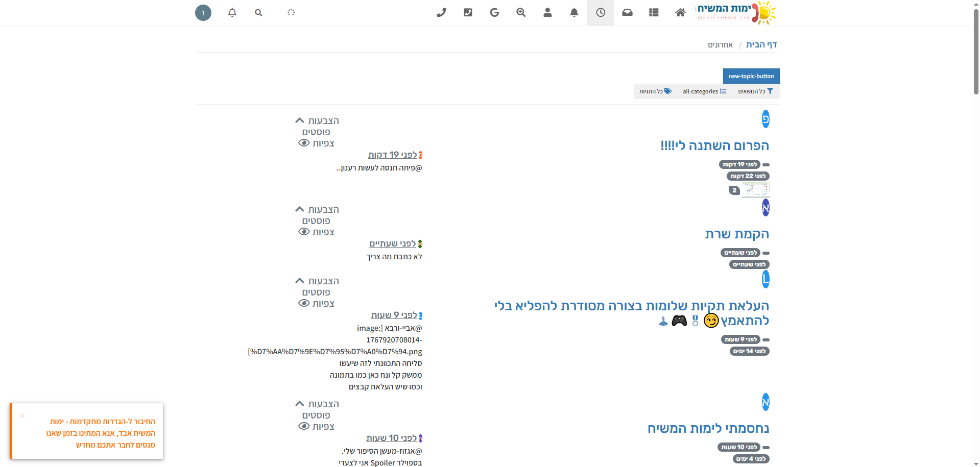980x467 pixels.
Task: Click the new-topic-button
Action: point(751,76)
